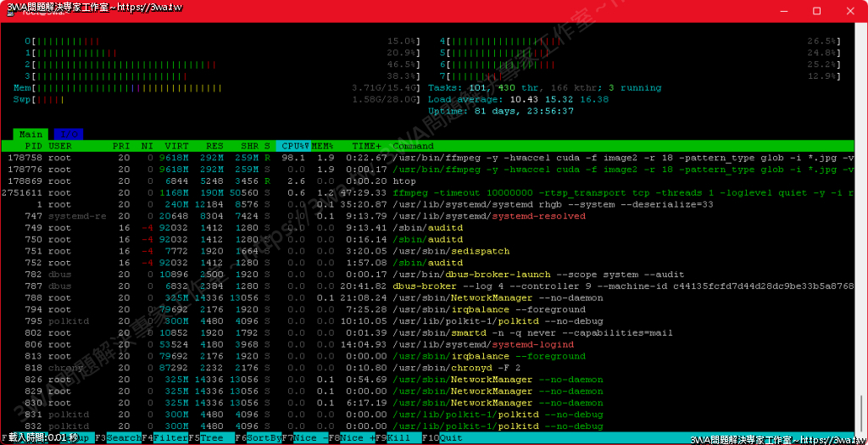Click F7 Nice - to raise priority
Screen dimensions: 868x445
click(x=303, y=438)
